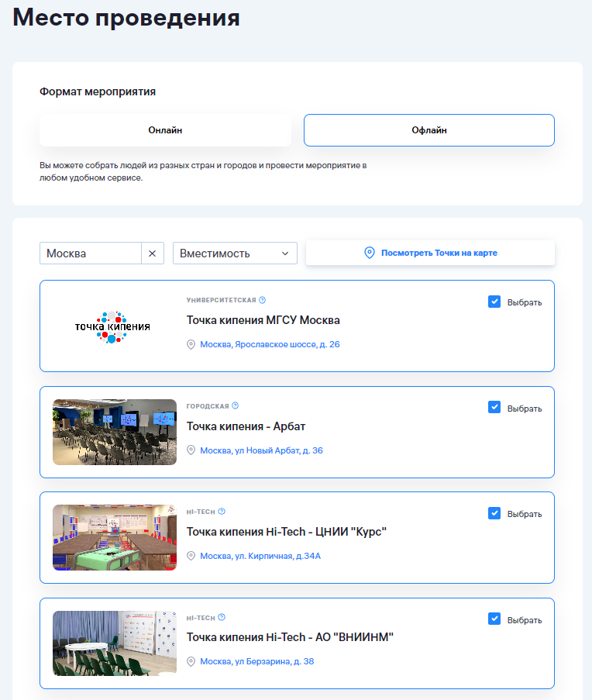The height and width of the screenshot is (700, 592).
Task: Click the question icon beside the ВНИИНМ venue's Hi-Tech label
Action: [x=222, y=617]
